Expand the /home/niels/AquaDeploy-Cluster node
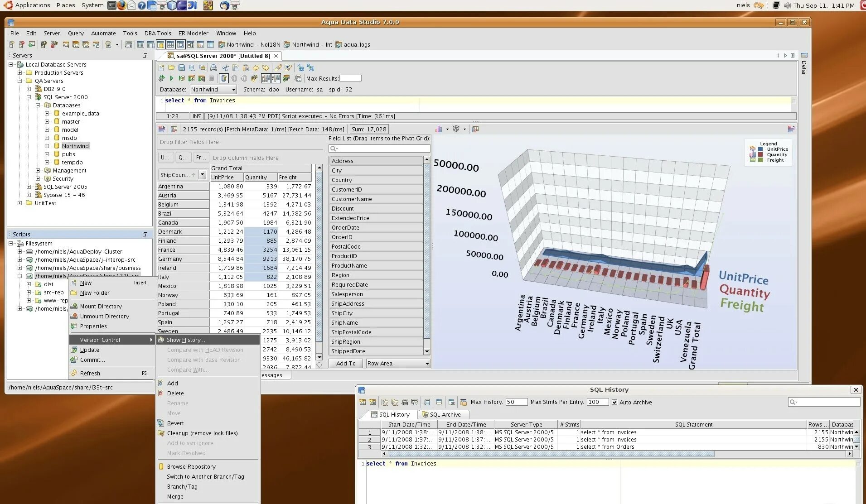 (x=19, y=251)
